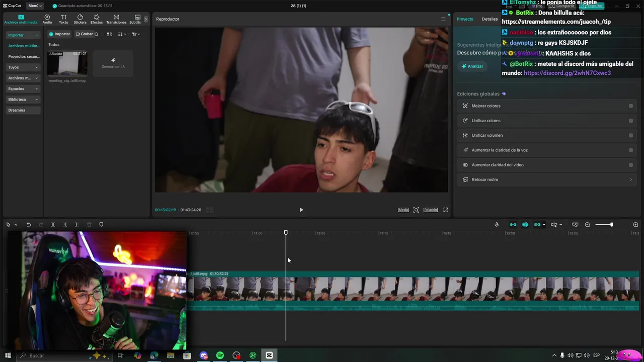Viewport: 644px width, 362px height.
Task: Expand the Espacios sidebar section
Action: tap(23, 88)
